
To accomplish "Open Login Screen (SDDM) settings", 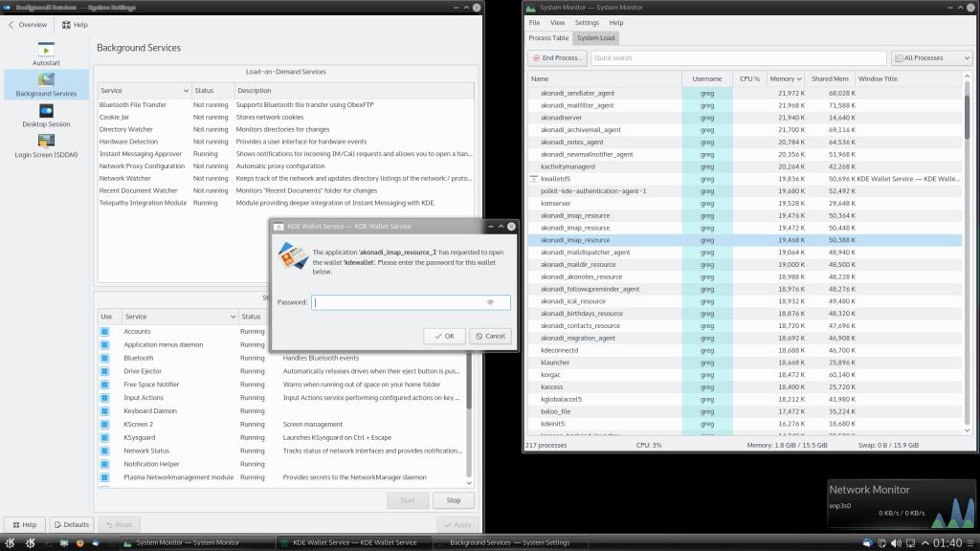I will (x=46, y=145).
